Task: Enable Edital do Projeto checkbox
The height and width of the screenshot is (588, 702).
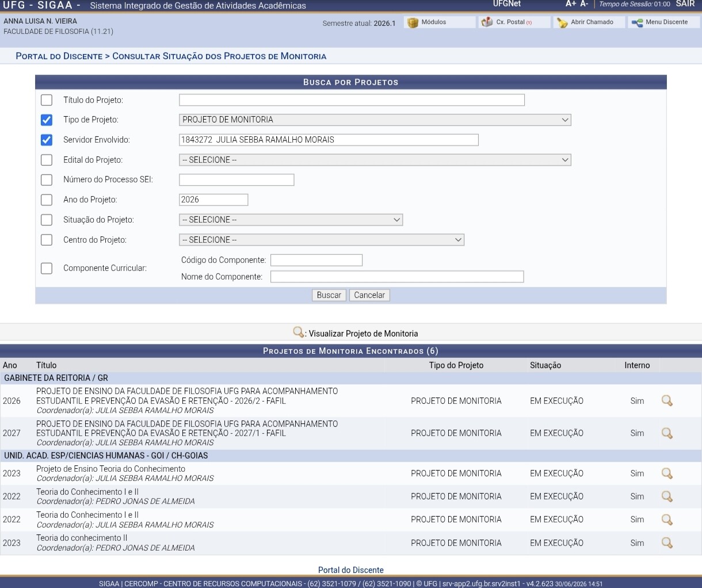Action: [47, 160]
